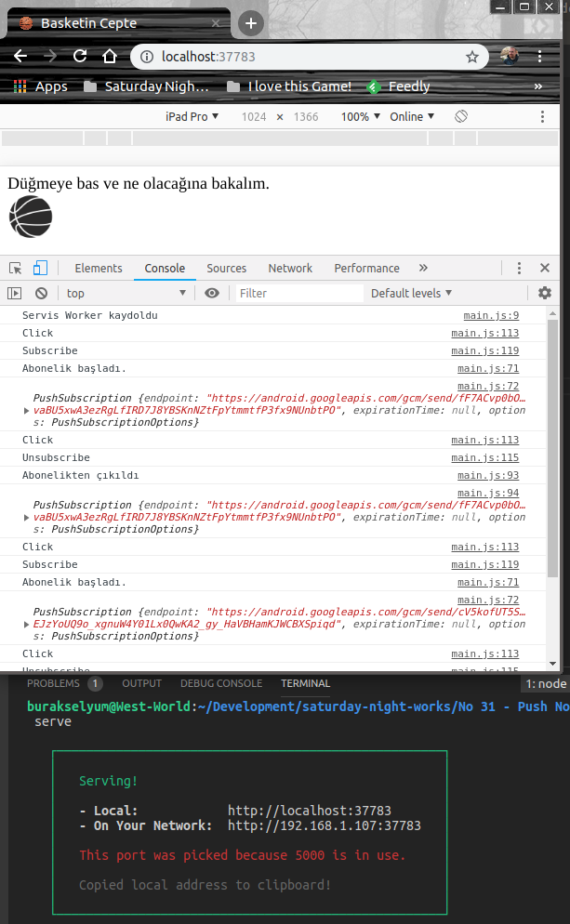Viewport: 570px width, 924px height.
Task: Toggle live expression eye icon
Action: tap(212, 293)
